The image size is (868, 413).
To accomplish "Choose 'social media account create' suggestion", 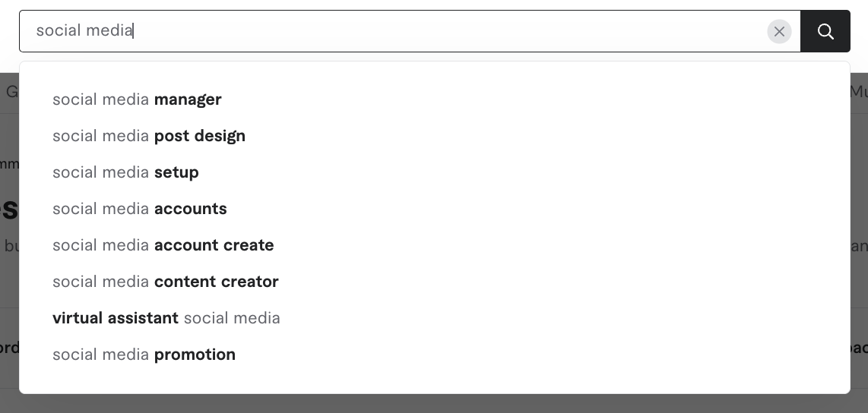I will click(x=163, y=245).
